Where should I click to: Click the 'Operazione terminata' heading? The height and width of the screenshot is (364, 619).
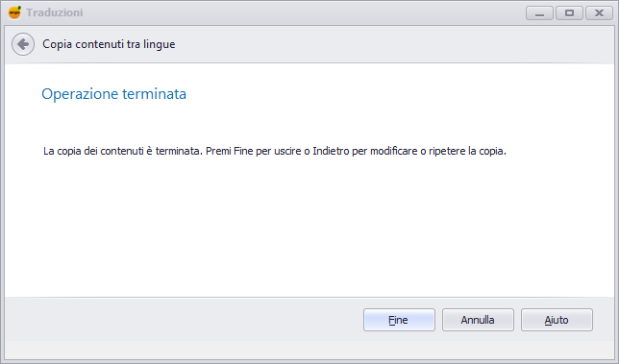pyautogui.click(x=113, y=94)
